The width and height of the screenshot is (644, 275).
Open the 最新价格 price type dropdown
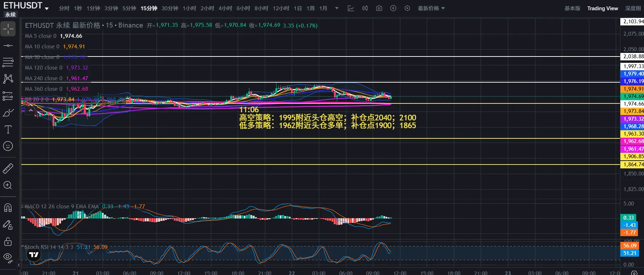(431, 8)
